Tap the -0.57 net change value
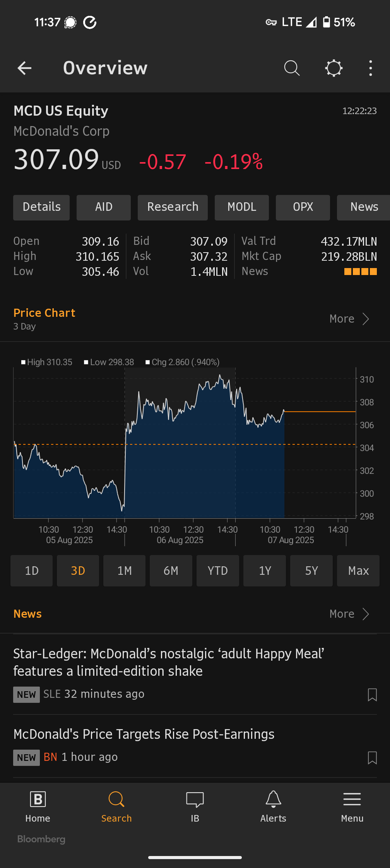390x868 pixels. click(162, 162)
